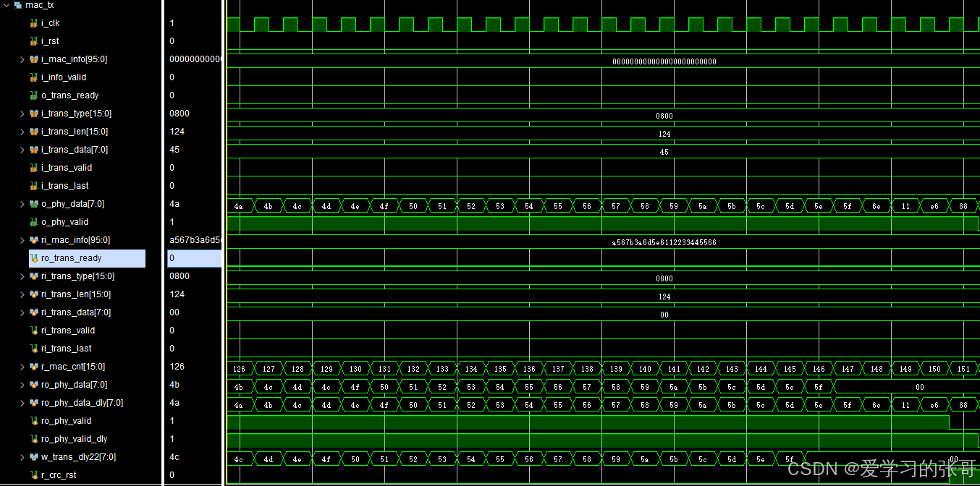This screenshot has width=980, height=486.
Task: Click the i_trans_type[15:0] bus icon
Action: point(33,114)
